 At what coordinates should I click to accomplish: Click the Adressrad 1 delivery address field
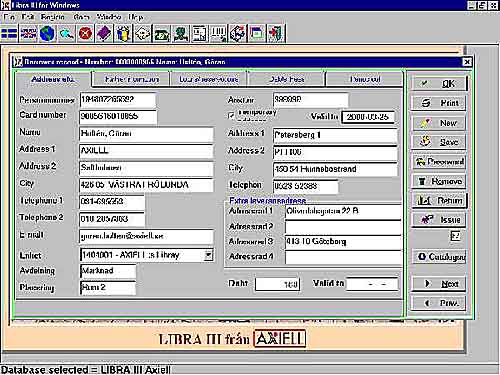coord(343,212)
